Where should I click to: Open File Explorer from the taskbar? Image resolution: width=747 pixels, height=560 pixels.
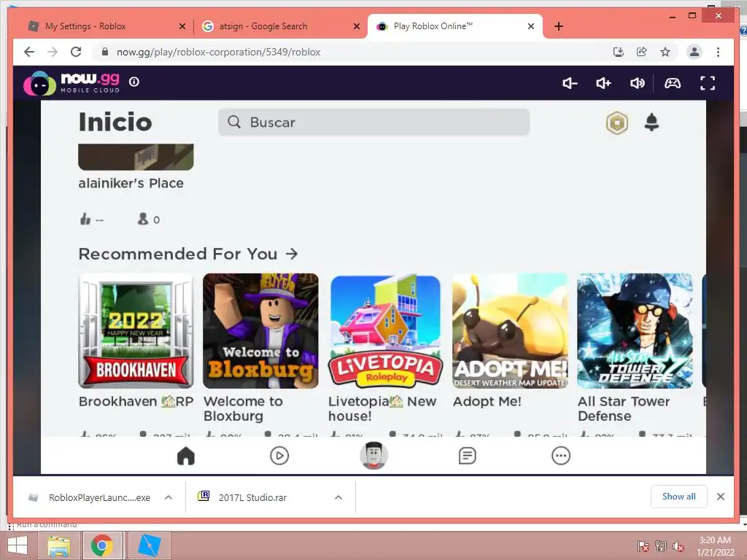(59, 545)
